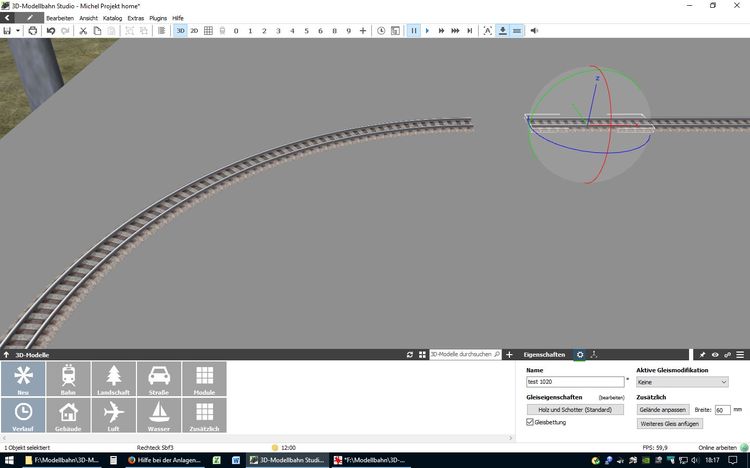Click the undo arrow in toolbar
This screenshot has height=468, width=750.
[x=51, y=31]
